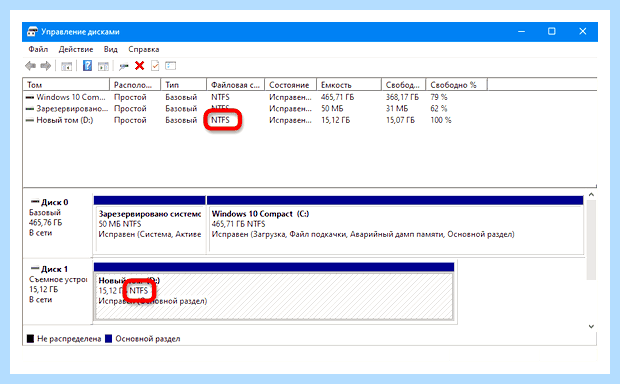Click the 31 МБ free space cell
This screenshot has width=620, height=384.
click(397, 109)
